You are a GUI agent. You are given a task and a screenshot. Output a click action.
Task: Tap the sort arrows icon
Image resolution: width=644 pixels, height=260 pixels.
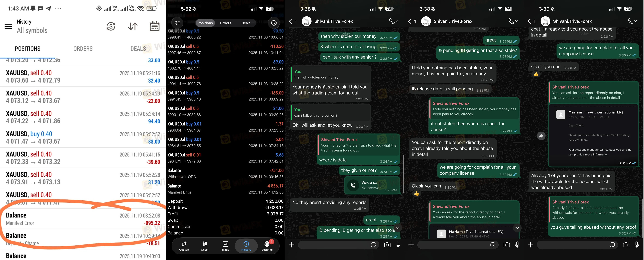click(x=133, y=26)
